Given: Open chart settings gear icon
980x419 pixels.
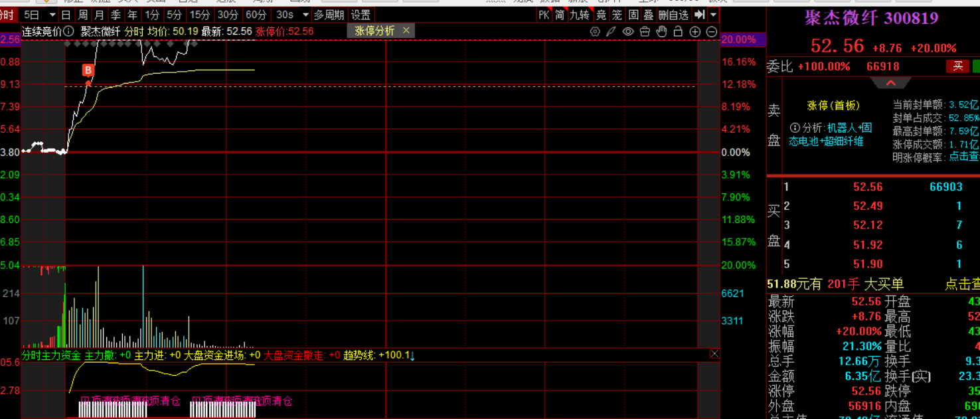Looking at the screenshot, I should pos(595,32).
